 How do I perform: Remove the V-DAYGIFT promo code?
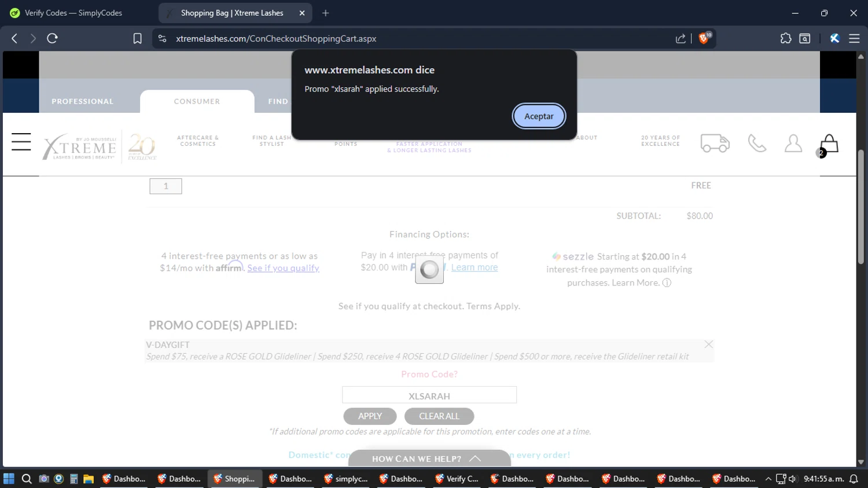pos(708,344)
